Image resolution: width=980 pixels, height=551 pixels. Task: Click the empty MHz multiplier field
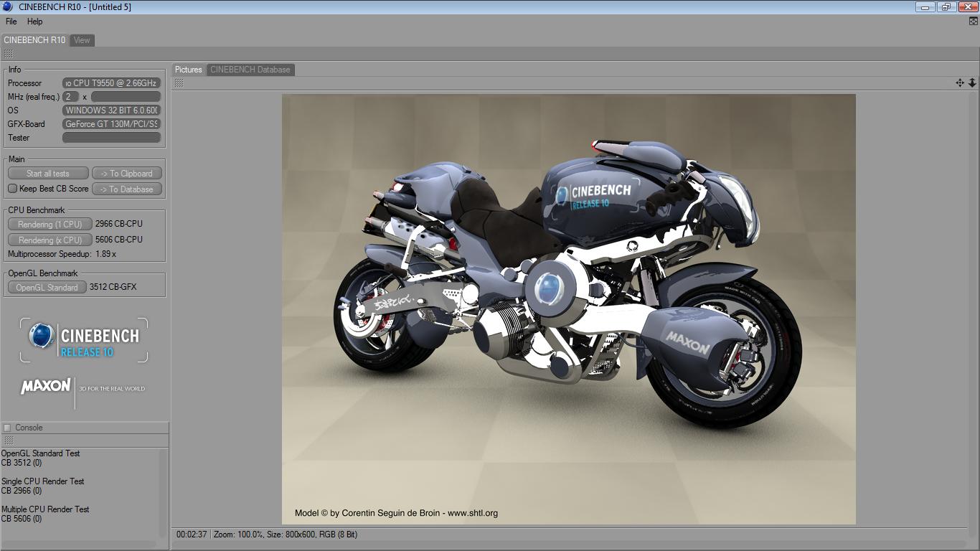point(126,97)
